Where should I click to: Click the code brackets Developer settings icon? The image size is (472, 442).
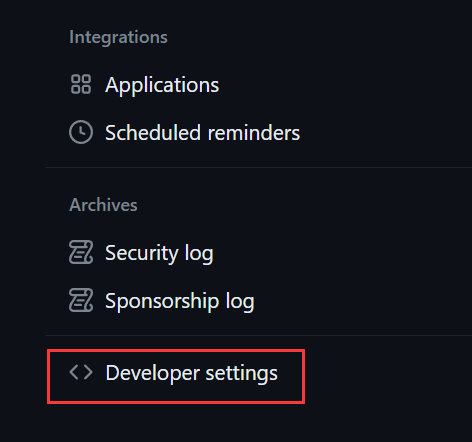81,372
